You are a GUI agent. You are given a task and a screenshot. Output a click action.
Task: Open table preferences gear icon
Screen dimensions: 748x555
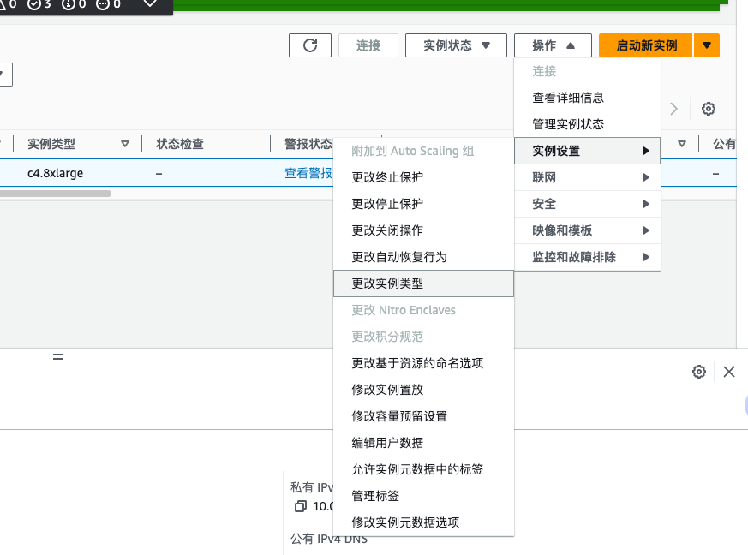[708, 109]
